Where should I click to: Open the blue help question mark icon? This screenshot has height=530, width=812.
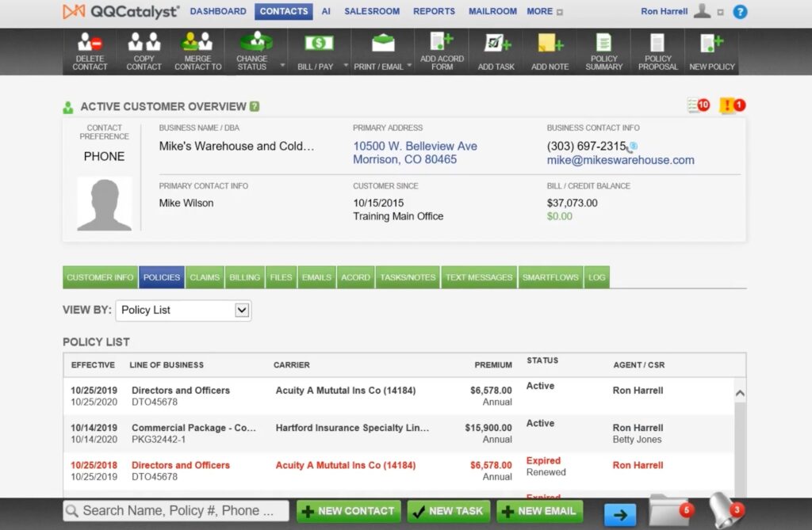coord(740,11)
